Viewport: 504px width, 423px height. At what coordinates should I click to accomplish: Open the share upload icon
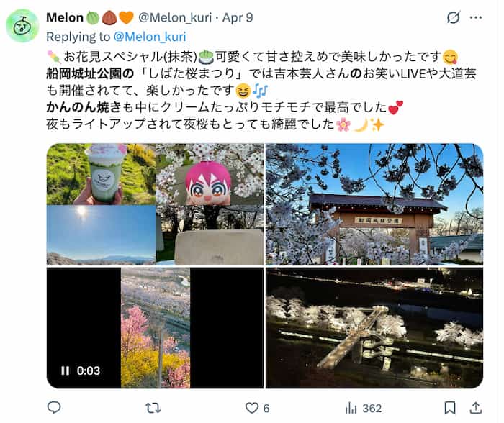click(x=476, y=408)
